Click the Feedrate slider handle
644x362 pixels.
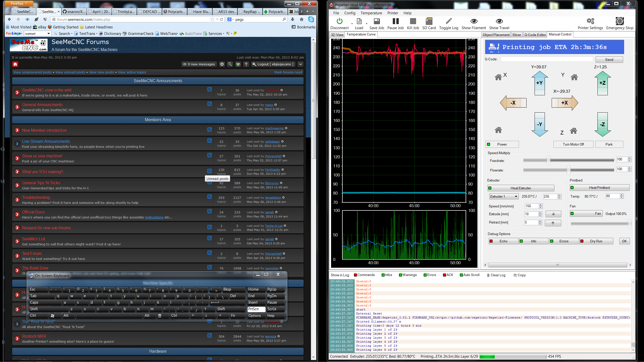click(x=548, y=160)
